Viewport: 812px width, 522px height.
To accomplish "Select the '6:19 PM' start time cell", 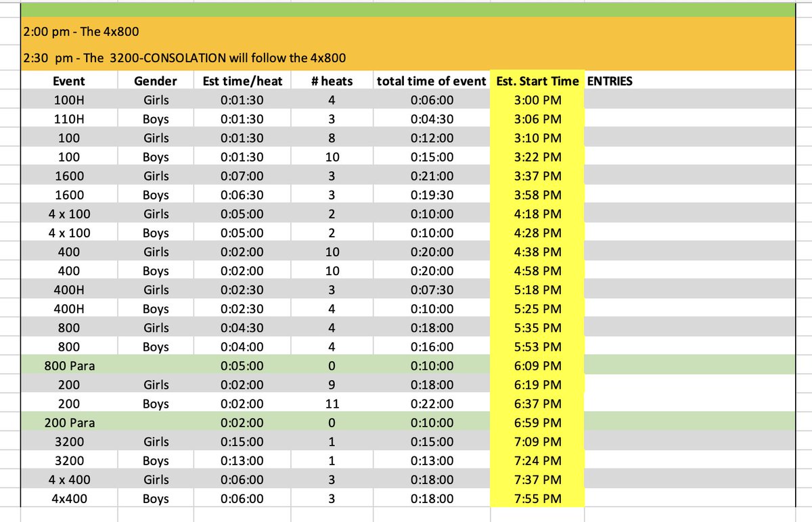I will [537, 385].
